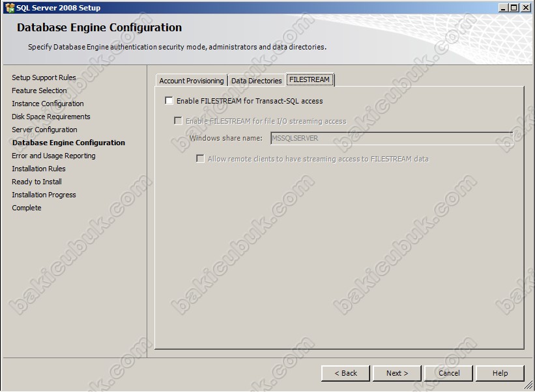Check Enable FILESTREAM for file I/O streaming
The width and height of the screenshot is (535, 392).
click(178, 120)
